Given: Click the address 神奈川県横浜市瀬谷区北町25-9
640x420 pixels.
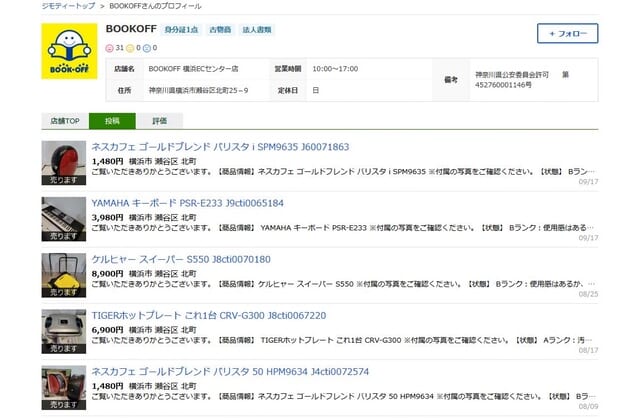Looking at the screenshot, I should pyautogui.click(x=198, y=91).
